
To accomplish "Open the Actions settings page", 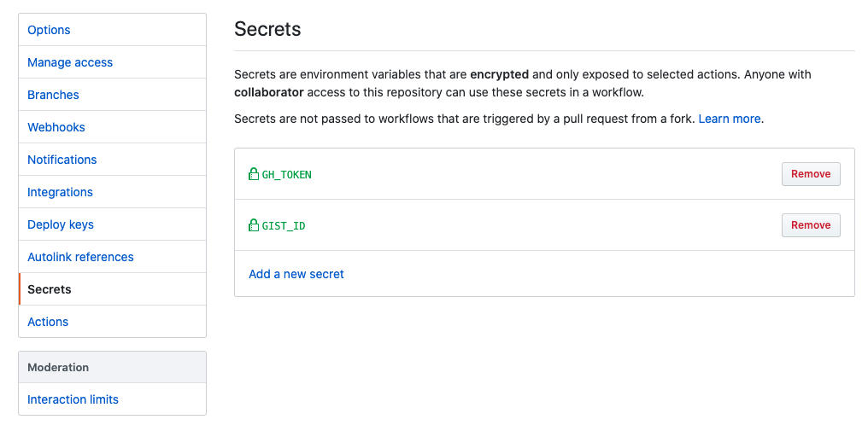I will 48,322.
